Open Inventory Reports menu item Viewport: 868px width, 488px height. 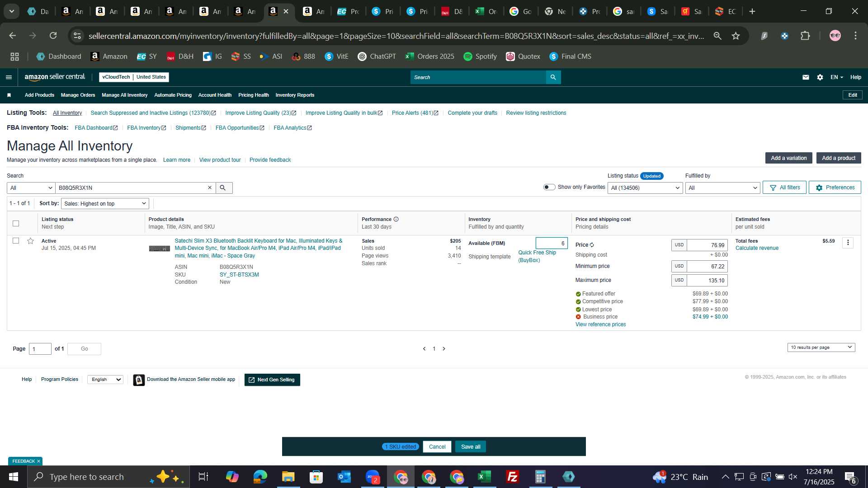coord(295,95)
